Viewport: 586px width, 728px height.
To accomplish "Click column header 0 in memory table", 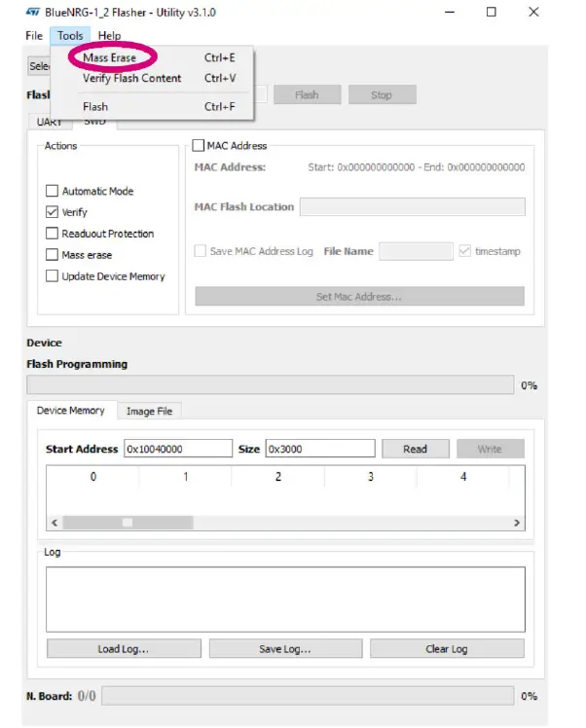I will pyautogui.click(x=93, y=476).
